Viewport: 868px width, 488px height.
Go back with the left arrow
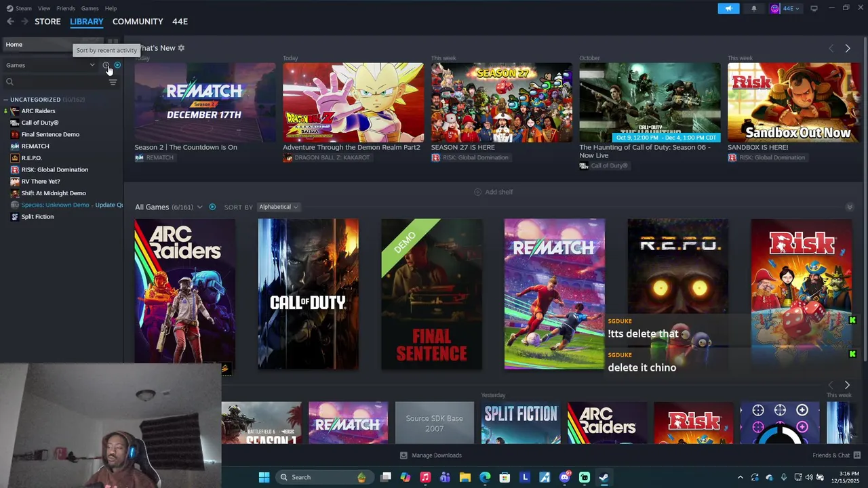click(x=10, y=22)
